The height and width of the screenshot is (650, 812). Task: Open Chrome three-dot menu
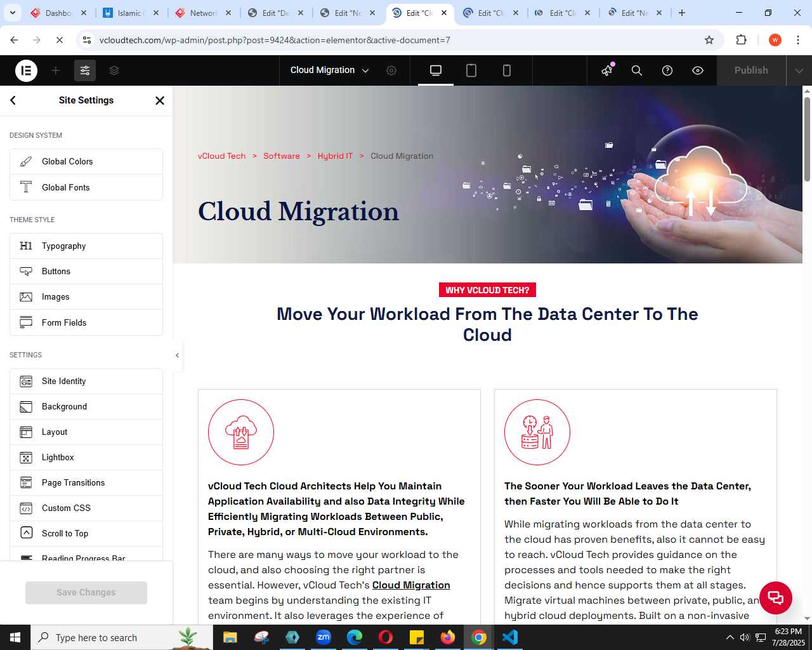[797, 40]
